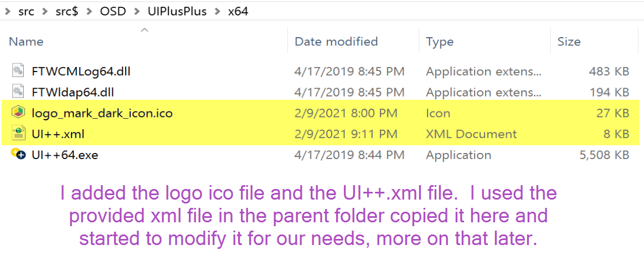Click the FTWCMLog64.dll file icon
The height and width of the screenshot is (260, 644).
(18, 71)
